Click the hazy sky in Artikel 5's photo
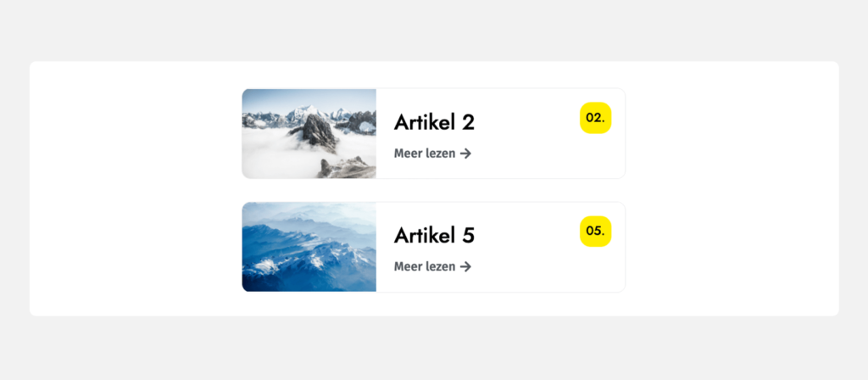 click(x=339, y=212)
